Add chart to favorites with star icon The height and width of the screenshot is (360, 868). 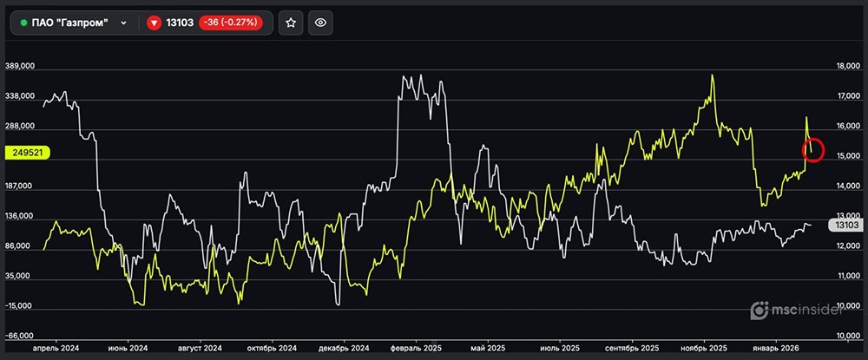(291, 23)
